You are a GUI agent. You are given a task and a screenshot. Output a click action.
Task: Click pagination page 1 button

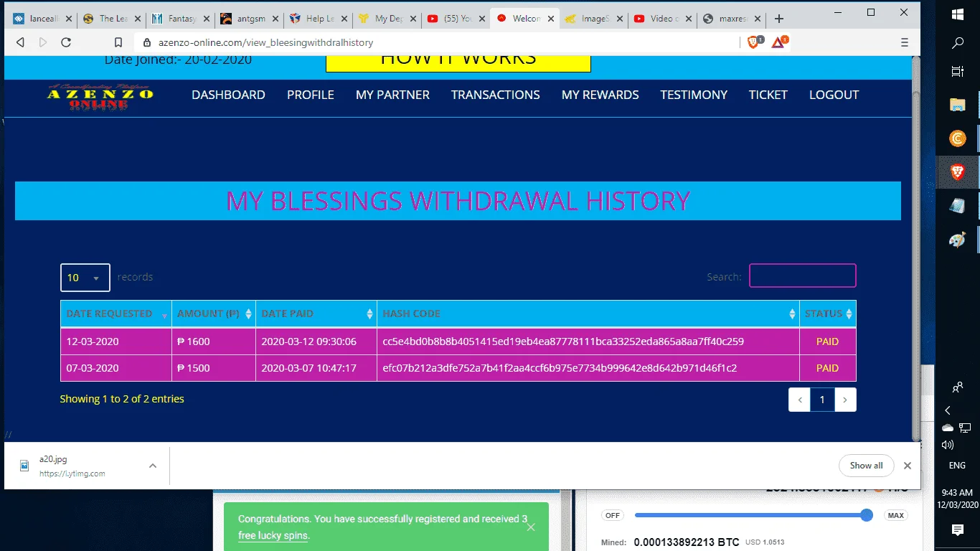point(822,400)
